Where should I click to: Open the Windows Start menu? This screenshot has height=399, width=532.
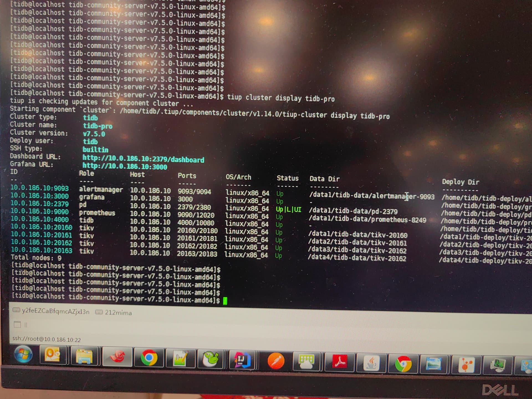23,354
